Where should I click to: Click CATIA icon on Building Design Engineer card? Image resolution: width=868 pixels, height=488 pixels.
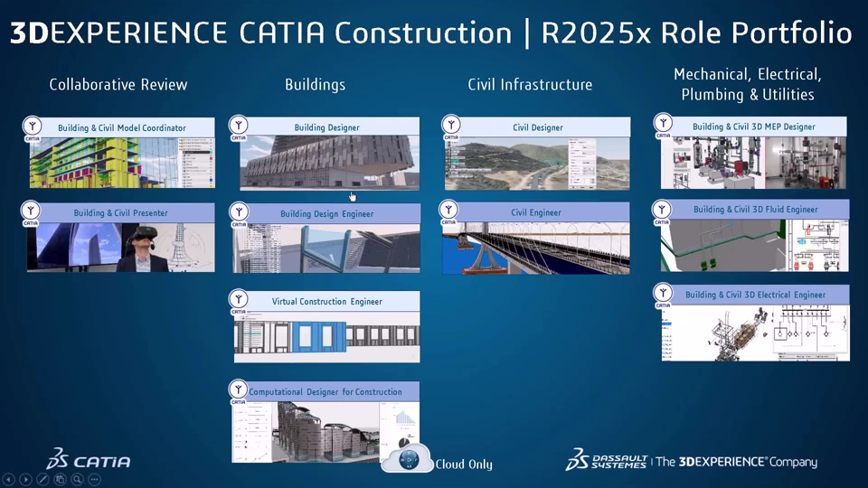click(x=239, y=213)
